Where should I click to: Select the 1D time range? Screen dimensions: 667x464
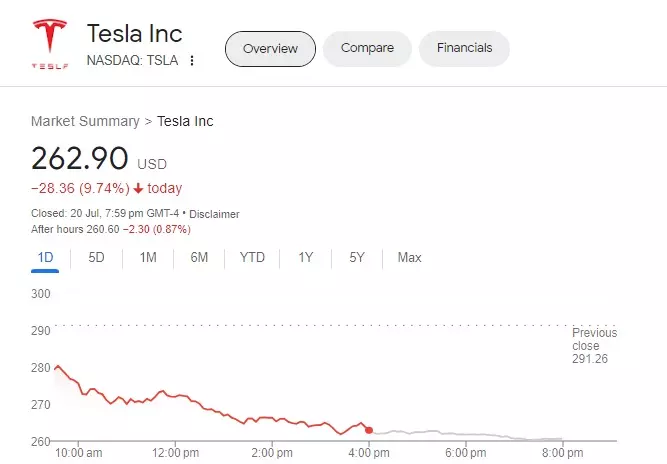[45, 258]
